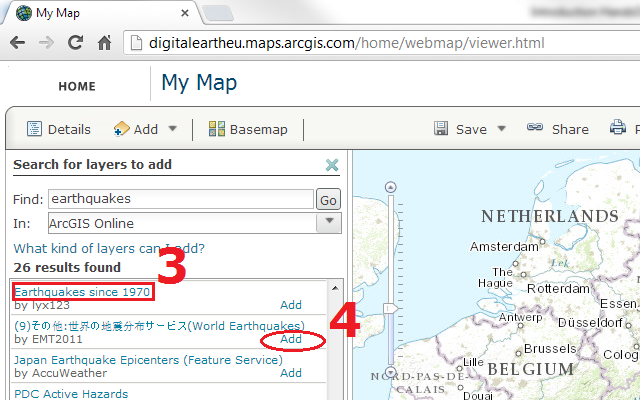Screen dimensions: 640x400
Task: Open Earthquakes since 1970 result
Action: coord(82,292)
